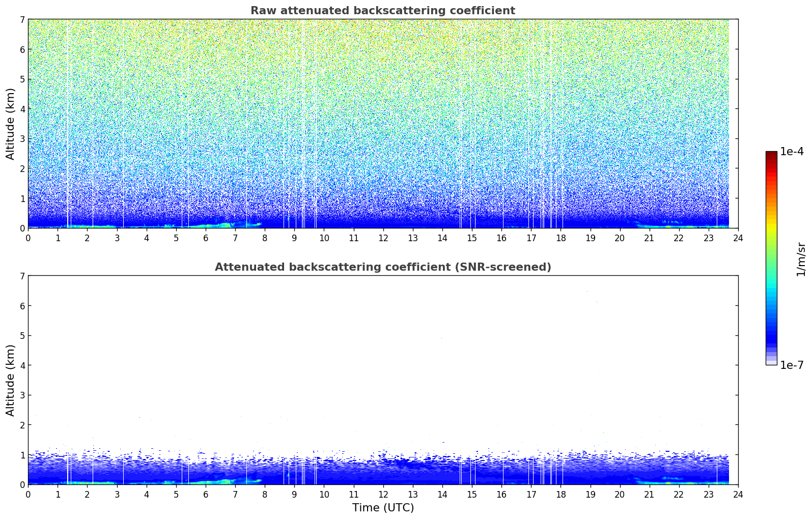This screenshot has height=519, width=812.
Task: Click hour 6 tick on top plot's time axis
Action: 206,238
